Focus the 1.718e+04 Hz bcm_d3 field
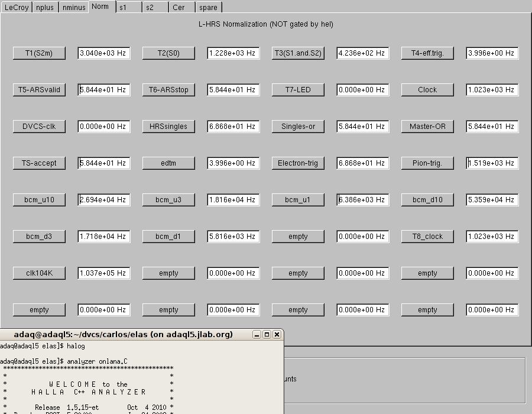532x414 pixels. (x=104, y=237)
